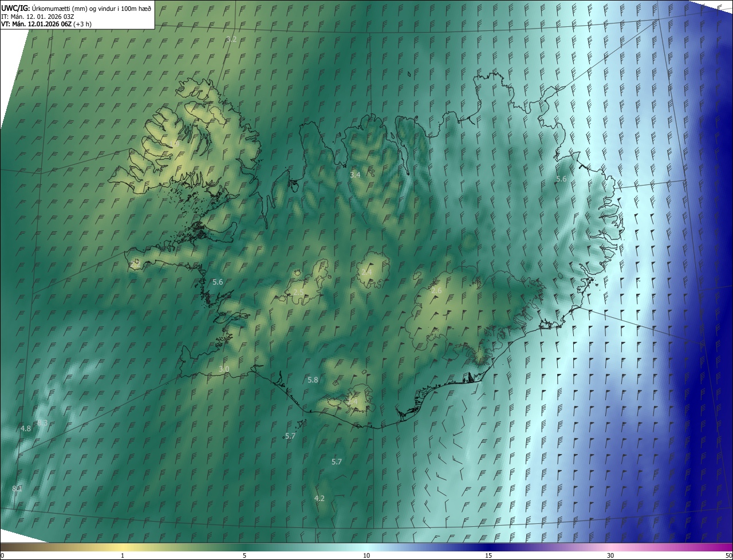Click the 'VT: Mán. 12.01.2026 06Z (+3 h)' line
This screenshot has width=733, height=560.
pyautogui.click(x=46, y=24)
